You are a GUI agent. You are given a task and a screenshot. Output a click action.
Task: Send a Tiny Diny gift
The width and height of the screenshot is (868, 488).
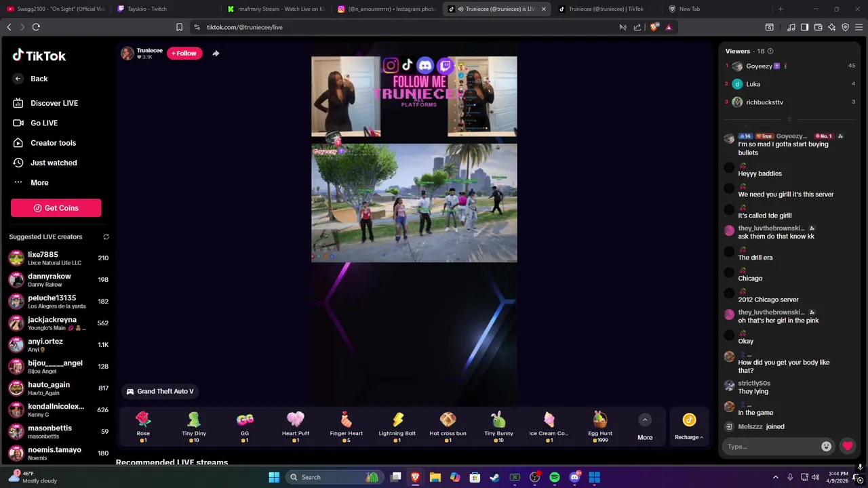[194, 427]
